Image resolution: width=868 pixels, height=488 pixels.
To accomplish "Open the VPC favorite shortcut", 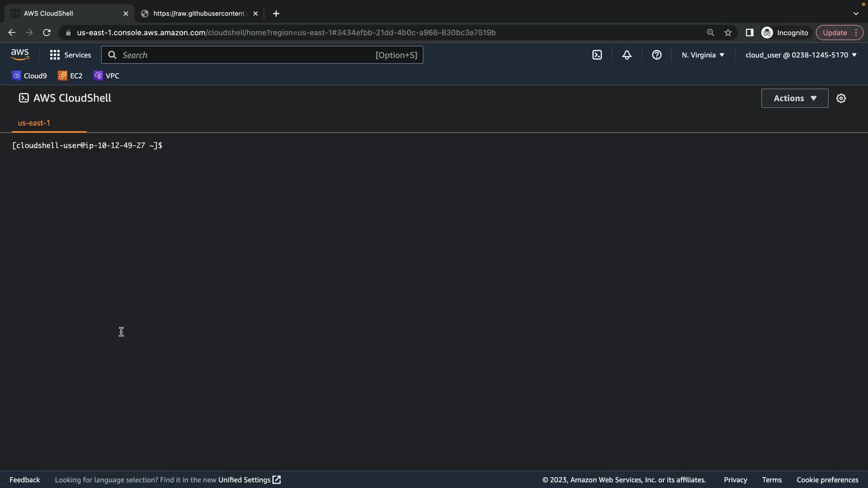I will click(107, 76).
